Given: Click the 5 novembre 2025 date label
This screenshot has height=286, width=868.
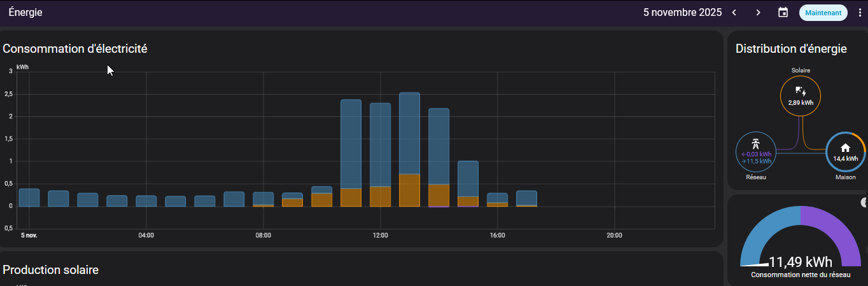Looking at the screenshot, I should point(682,13).
